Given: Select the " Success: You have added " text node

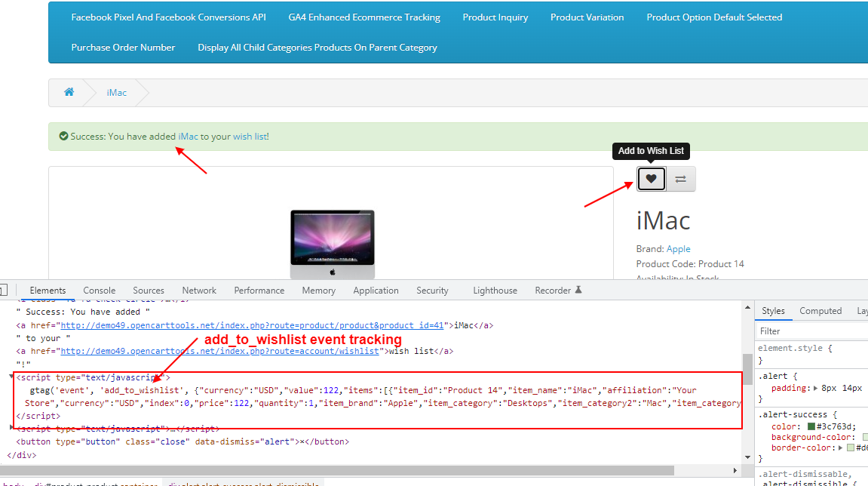Looking at the screenshot, I should point(83,312).
